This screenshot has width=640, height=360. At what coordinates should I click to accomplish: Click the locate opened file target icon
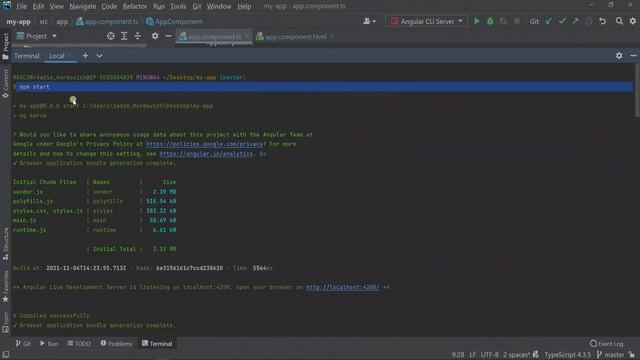pyautogui.click(x=111, y=36)
